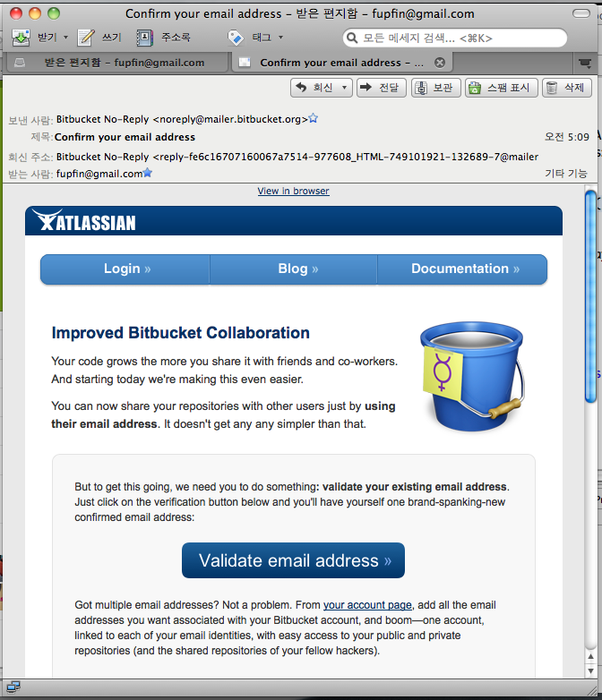602x700 pixels.
Task: Open the Other Actions (기타 기능) menu
Action: pyautogui.click(x=566, y=174)
